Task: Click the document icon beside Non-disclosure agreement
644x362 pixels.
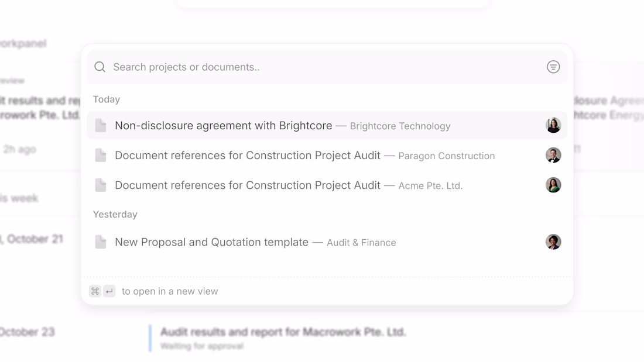Action: coord(101,126)
